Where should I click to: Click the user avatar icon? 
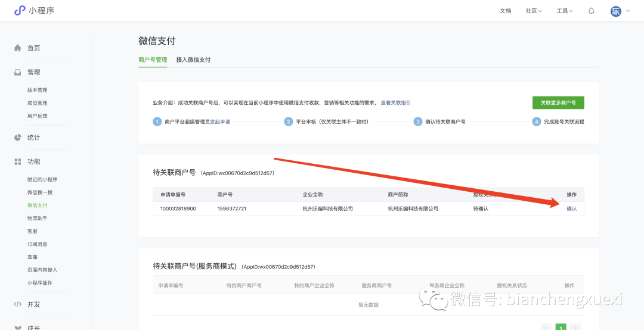click(x=616, y=11)
